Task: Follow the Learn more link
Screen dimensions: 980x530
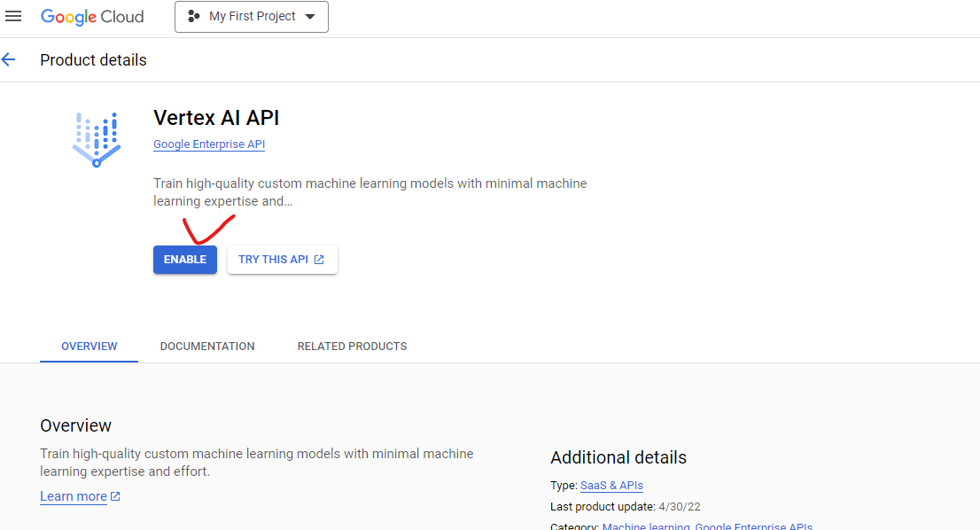Action: pos(80,496)
